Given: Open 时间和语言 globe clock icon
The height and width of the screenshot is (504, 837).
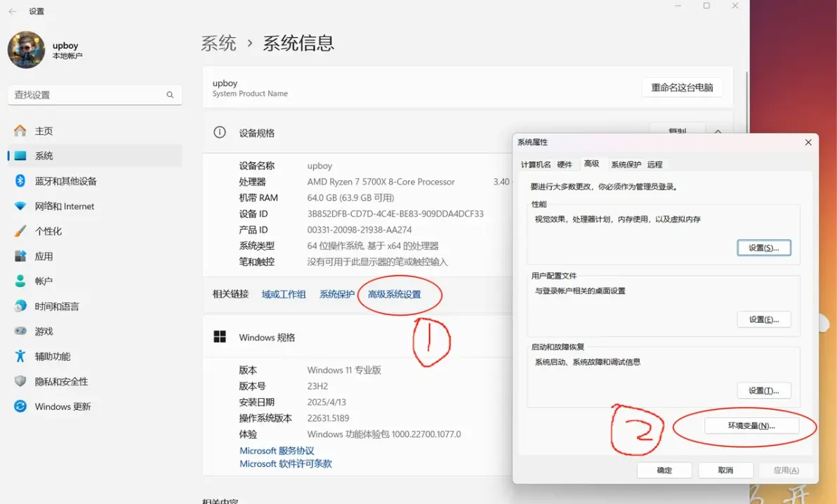Looking at the screenshot, I should click(x=20, y=306).
